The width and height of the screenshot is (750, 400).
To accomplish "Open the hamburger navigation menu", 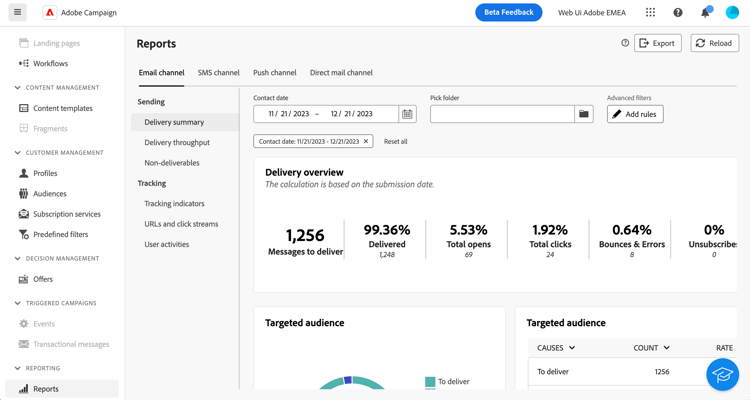I will pyautogui.click(x=18, y=13).
